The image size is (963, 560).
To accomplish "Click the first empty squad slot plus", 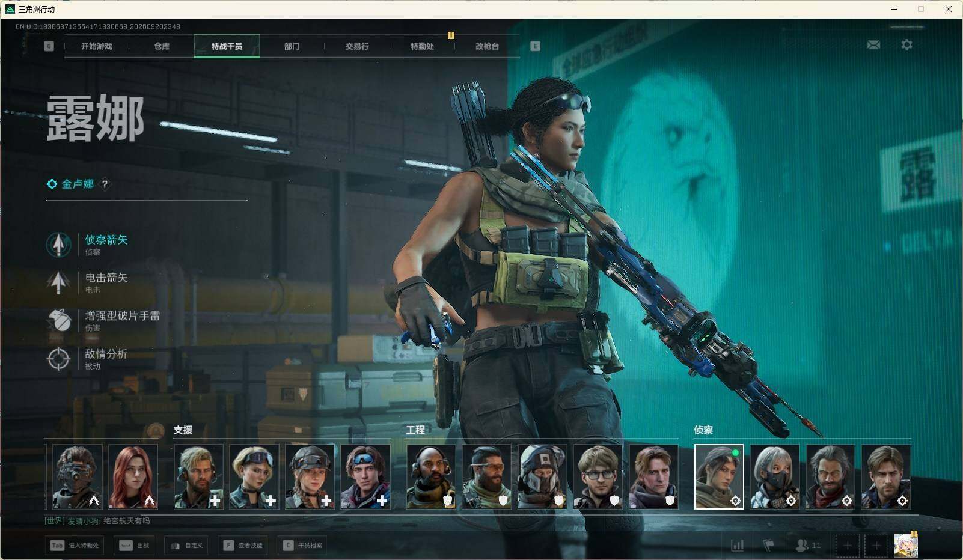I will pos(847,546).
